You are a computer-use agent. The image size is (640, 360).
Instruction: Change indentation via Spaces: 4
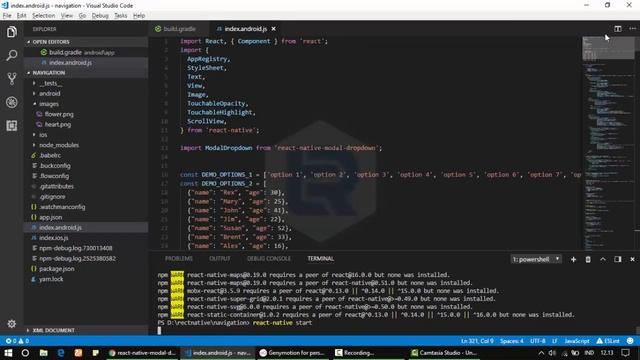click(511, 341)
